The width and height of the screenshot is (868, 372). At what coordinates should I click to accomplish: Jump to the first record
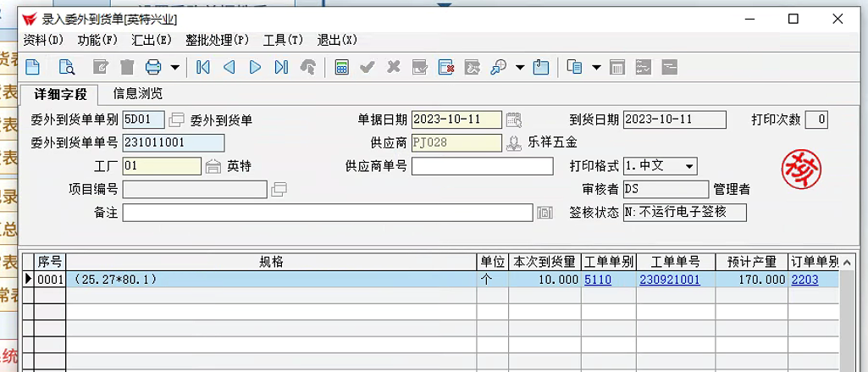point(202,67)
